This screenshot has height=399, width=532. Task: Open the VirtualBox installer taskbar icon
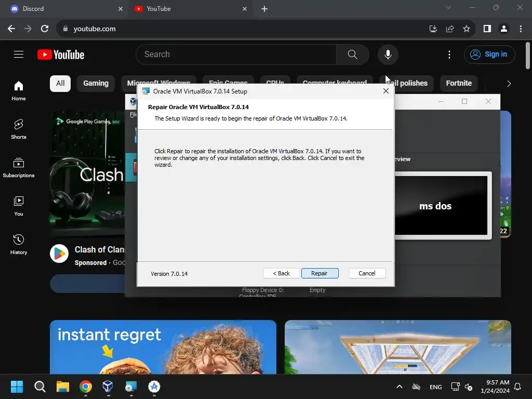pyautogui.click(x=131, y=387)
